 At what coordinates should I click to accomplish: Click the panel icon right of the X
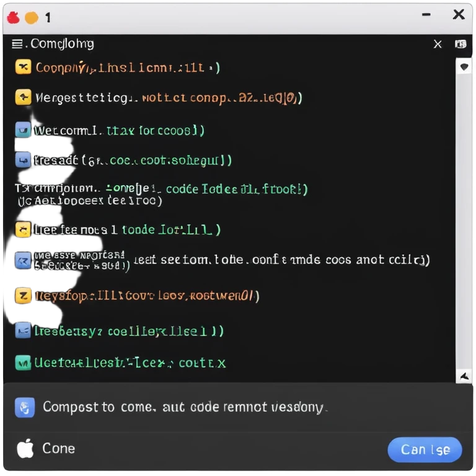point(461,45)
